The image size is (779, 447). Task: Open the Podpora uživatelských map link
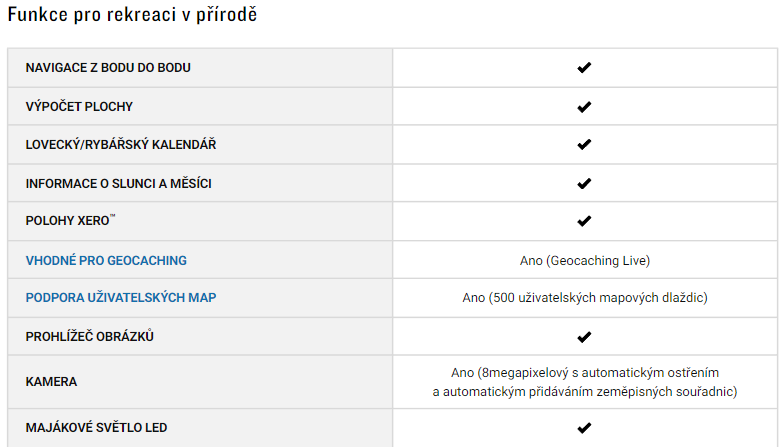pos(121,298)
